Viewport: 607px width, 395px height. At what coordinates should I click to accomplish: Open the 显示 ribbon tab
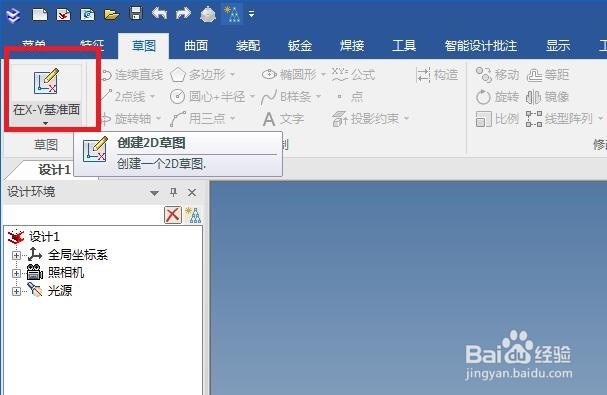coord(558,46)
